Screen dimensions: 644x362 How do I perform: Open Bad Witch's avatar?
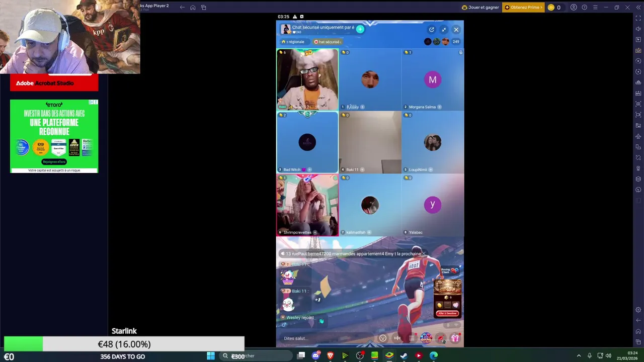(307, 142)
